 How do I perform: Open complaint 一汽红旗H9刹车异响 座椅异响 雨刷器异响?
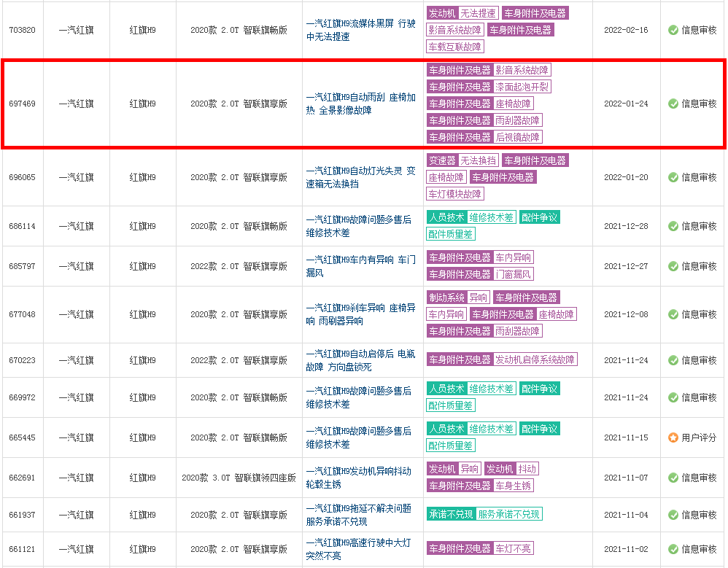361,315
